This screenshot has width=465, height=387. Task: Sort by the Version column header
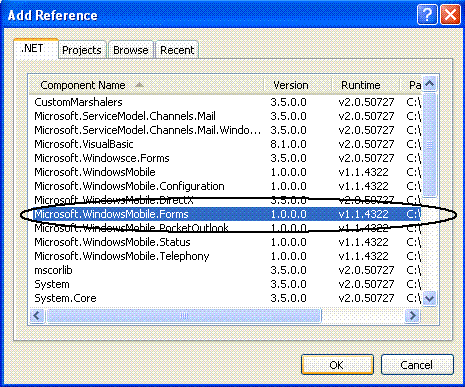297,85
